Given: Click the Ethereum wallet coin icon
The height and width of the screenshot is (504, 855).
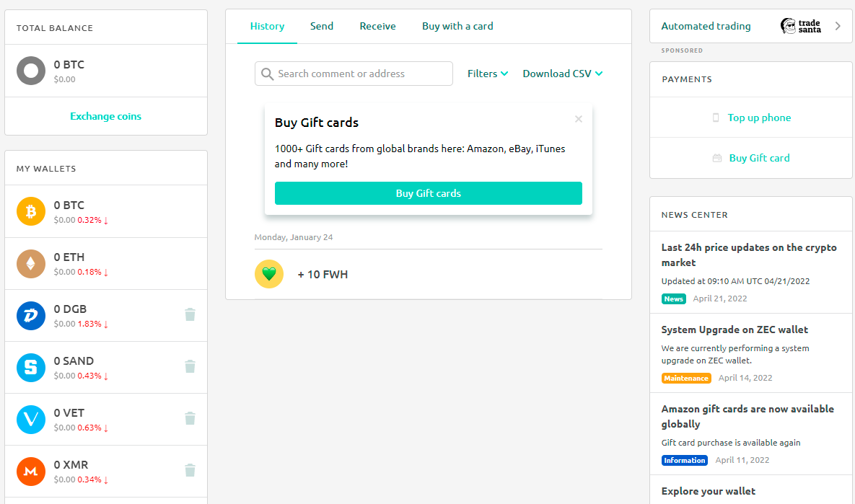Looking at the screenshot, I should [31, 264].
